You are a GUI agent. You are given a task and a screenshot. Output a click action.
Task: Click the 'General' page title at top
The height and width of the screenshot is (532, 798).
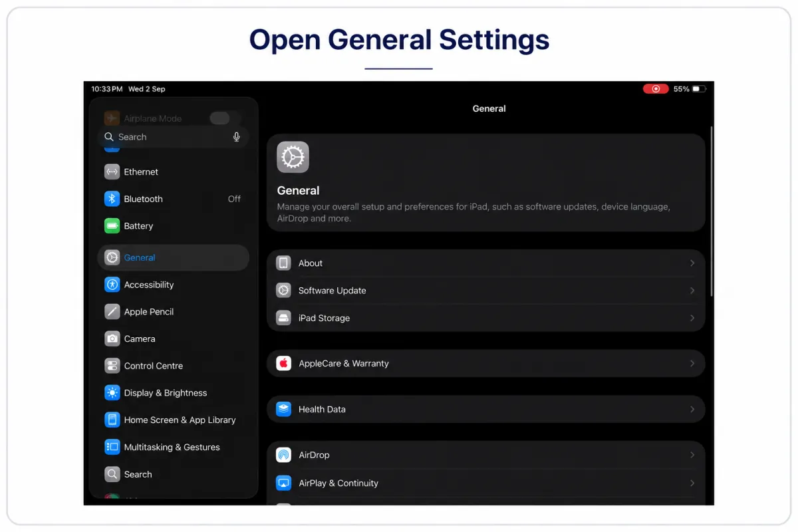click(x=489, y=108)
